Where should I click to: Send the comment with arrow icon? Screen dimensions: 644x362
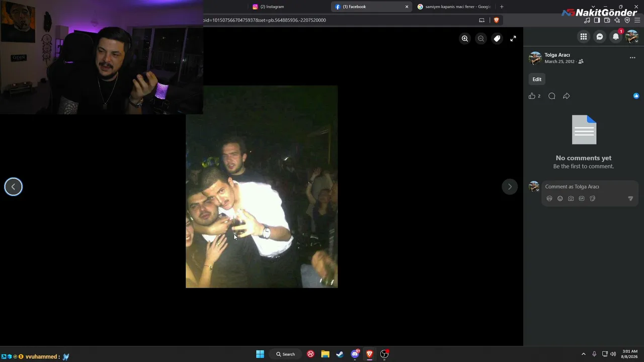tap(630, 199)
